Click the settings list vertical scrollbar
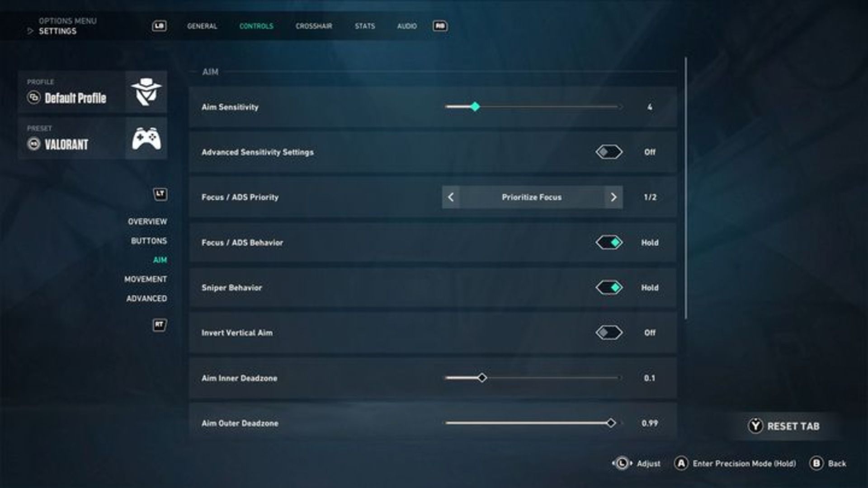The height and width of the screenshot is (488, 868). click(686, 188)
